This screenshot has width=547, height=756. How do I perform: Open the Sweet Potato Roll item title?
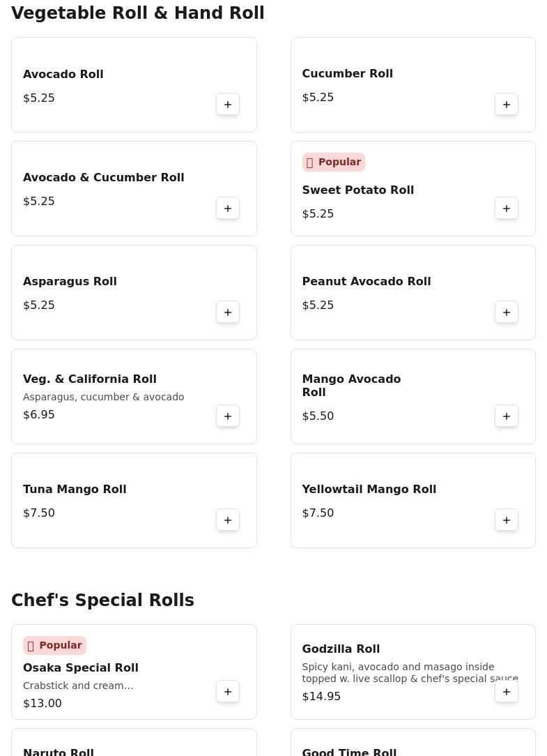pos(357,190)
